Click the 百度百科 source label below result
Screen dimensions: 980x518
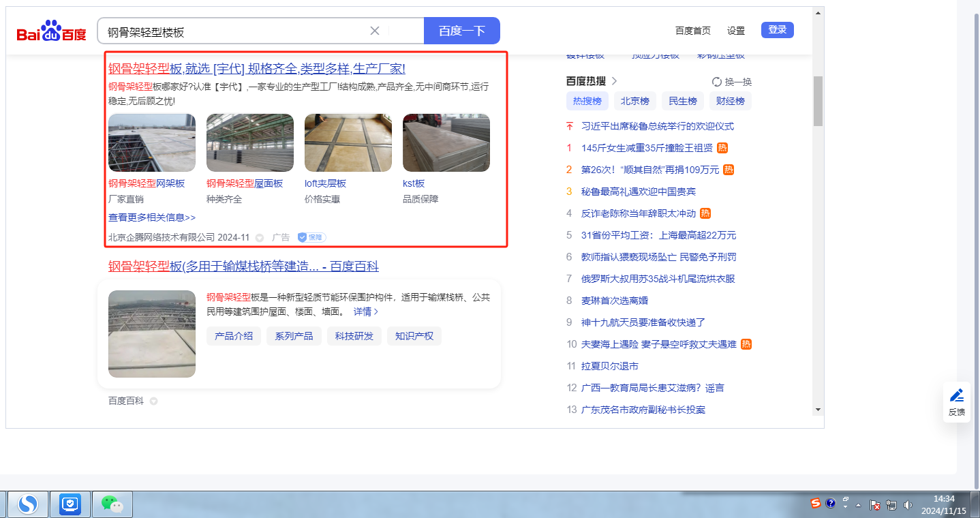[x=126, y=401]
